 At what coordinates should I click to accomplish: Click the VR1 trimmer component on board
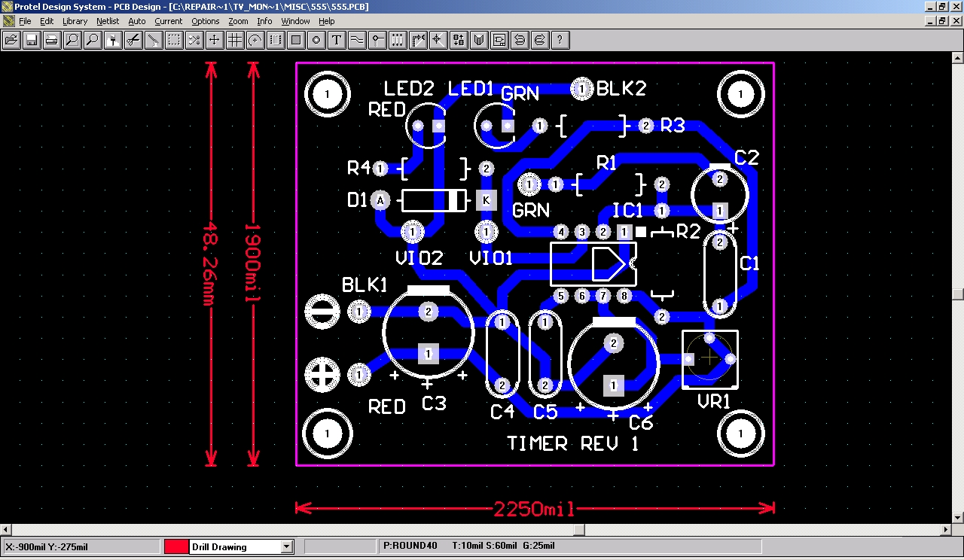click(x=709, y=360)
